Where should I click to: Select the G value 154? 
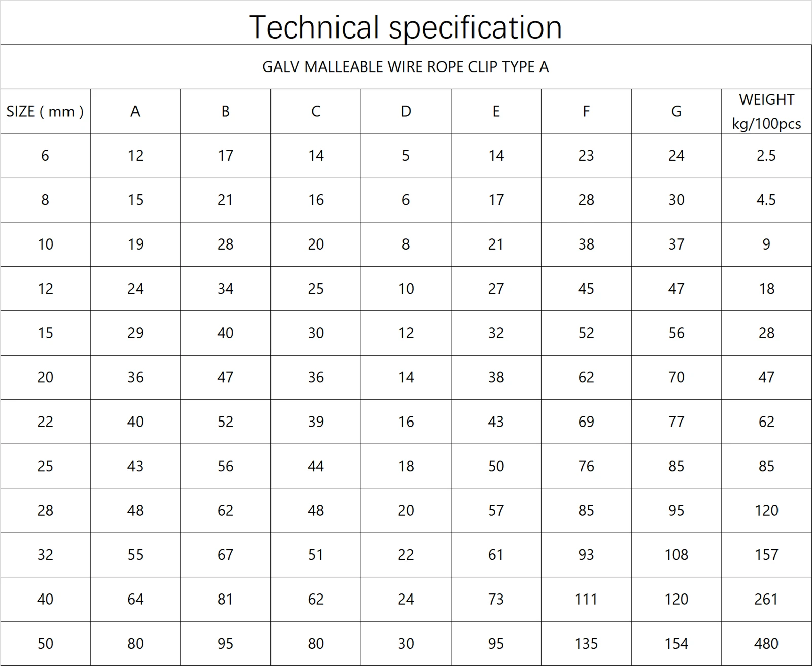[x=676, y=644]
